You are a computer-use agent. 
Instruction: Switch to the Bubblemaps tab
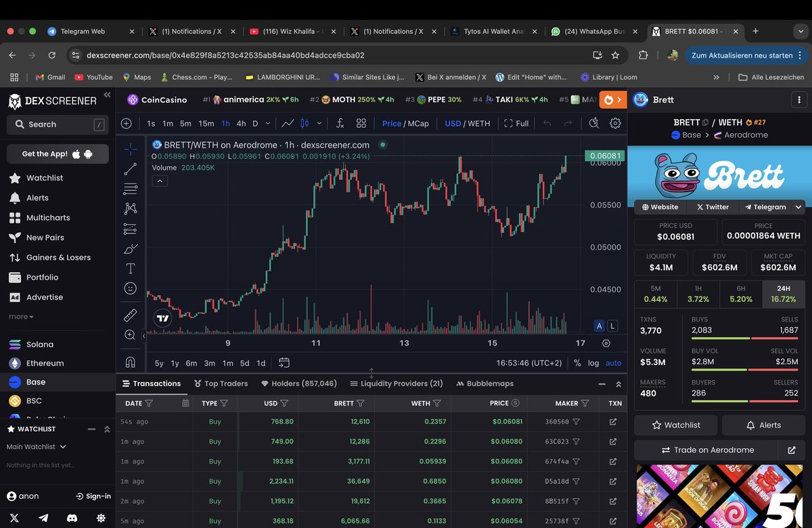[x=485, y=383]
